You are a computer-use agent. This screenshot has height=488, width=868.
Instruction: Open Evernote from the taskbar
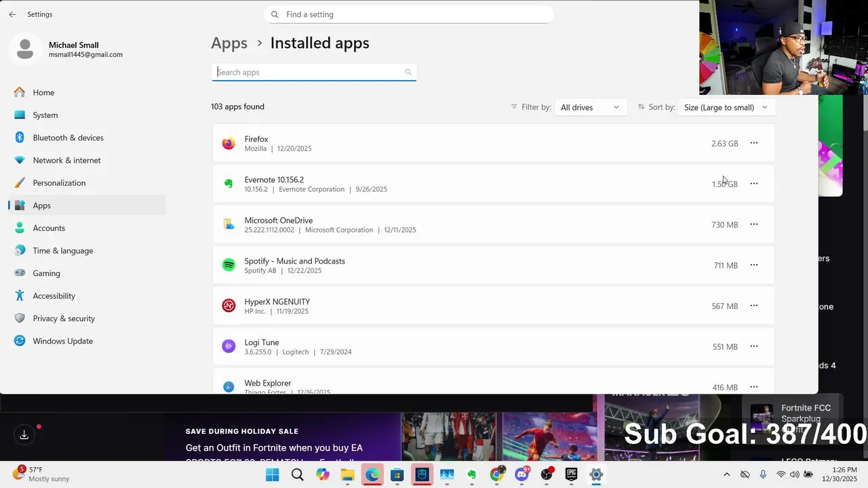coord(471,474)
